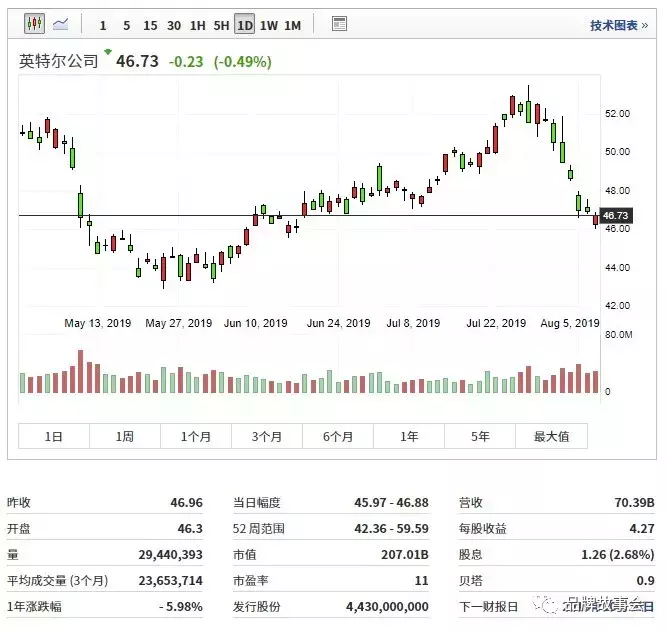
Task: Click the 市值 value 207.01B
Action: (405, 554)
